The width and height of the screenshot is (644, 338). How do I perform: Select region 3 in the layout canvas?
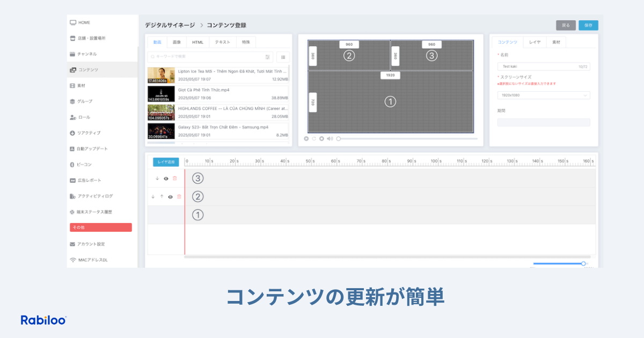point(432,55)
